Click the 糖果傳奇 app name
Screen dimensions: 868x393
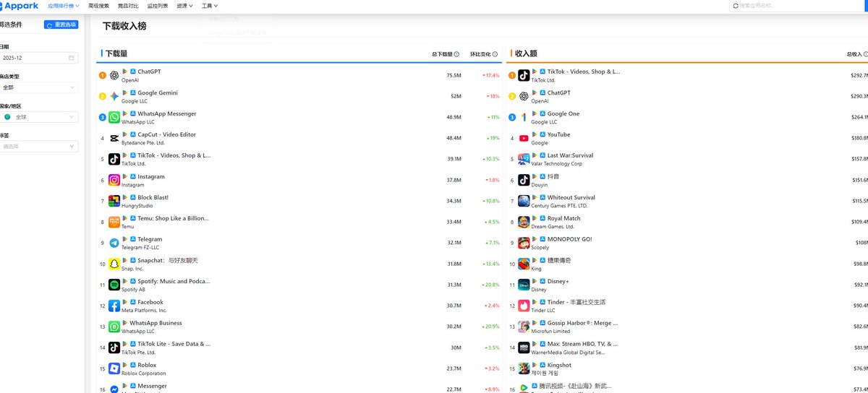tap(560, 260)
